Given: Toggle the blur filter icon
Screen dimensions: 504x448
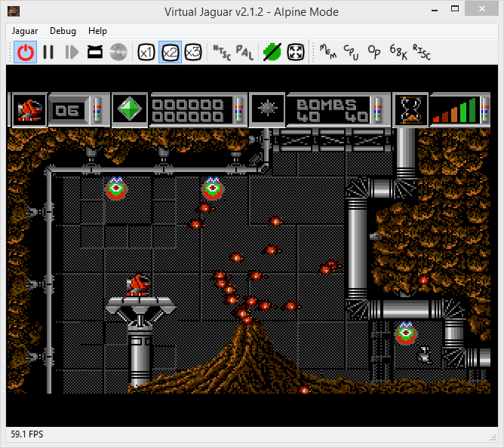Looking at the screenshot, I should pos(272,52).
